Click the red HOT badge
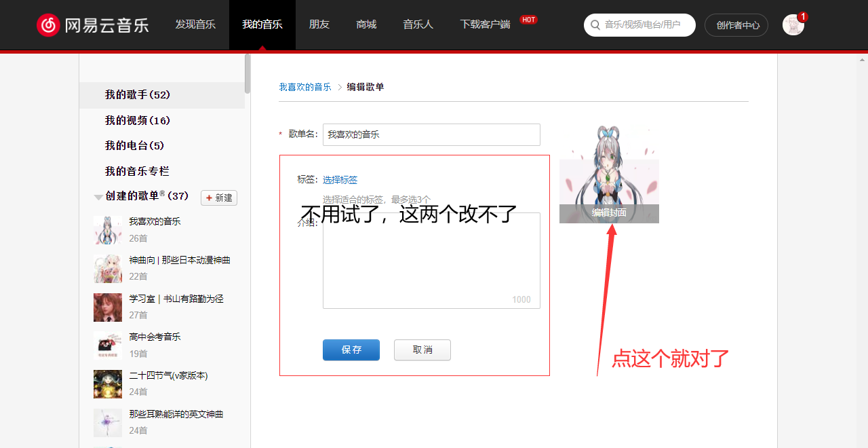Image resolution: width=868 pixels, height=448 pixels. coord(528,20)
